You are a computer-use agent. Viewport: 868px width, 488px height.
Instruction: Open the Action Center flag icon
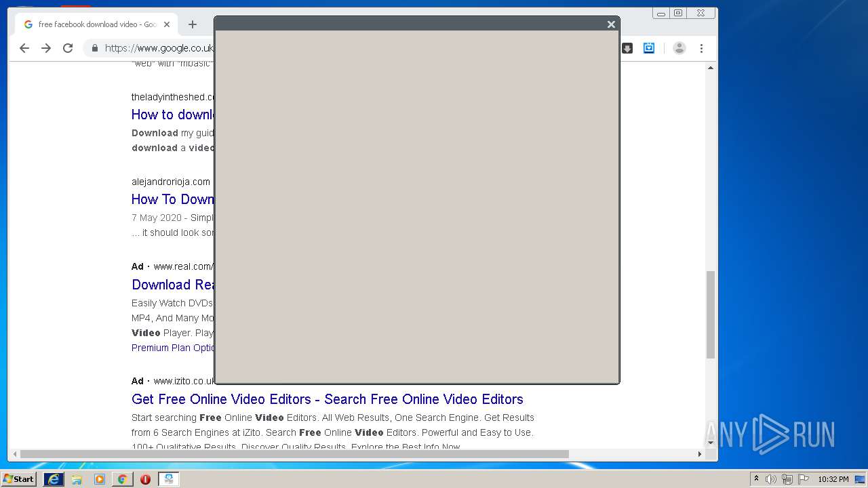(804, 479)
